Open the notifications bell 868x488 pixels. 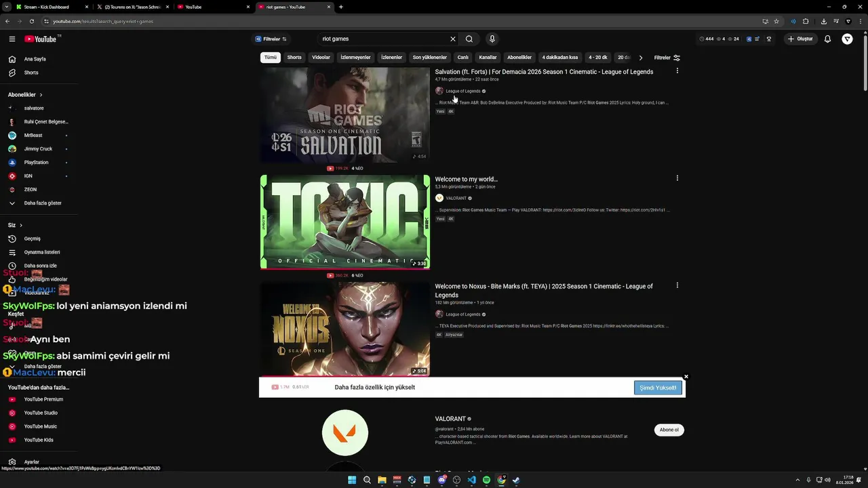[x=827, y=39]
